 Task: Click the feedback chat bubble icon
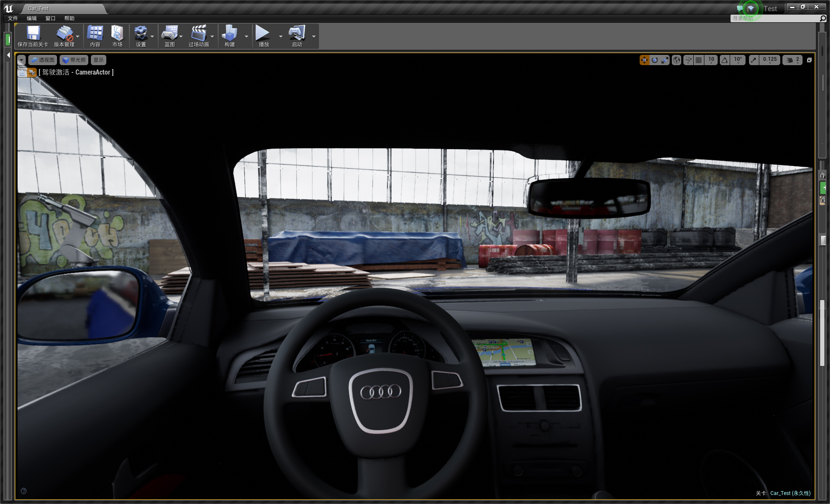pyautogui.click(x=740, y=9)
